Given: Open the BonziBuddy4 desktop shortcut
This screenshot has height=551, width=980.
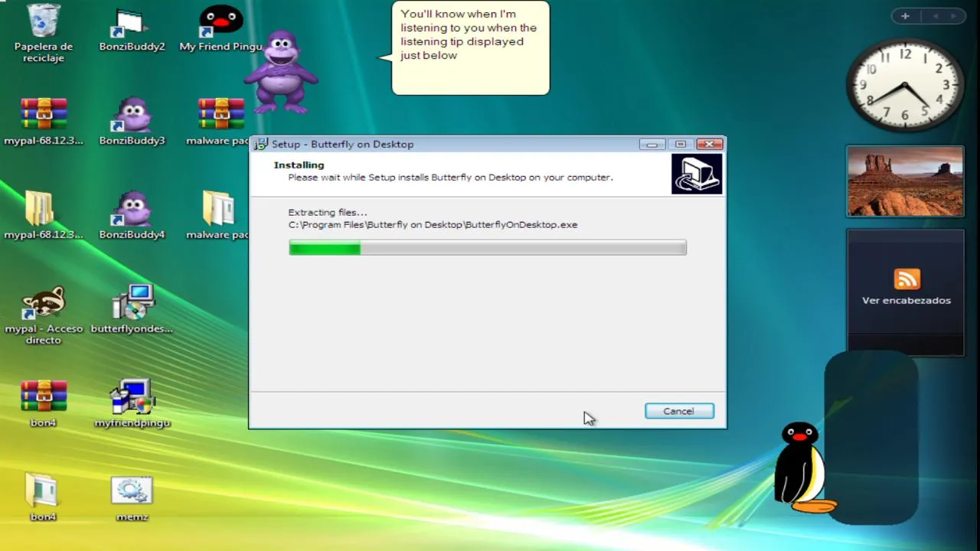Looking at the screenshot, I should 132,209.
